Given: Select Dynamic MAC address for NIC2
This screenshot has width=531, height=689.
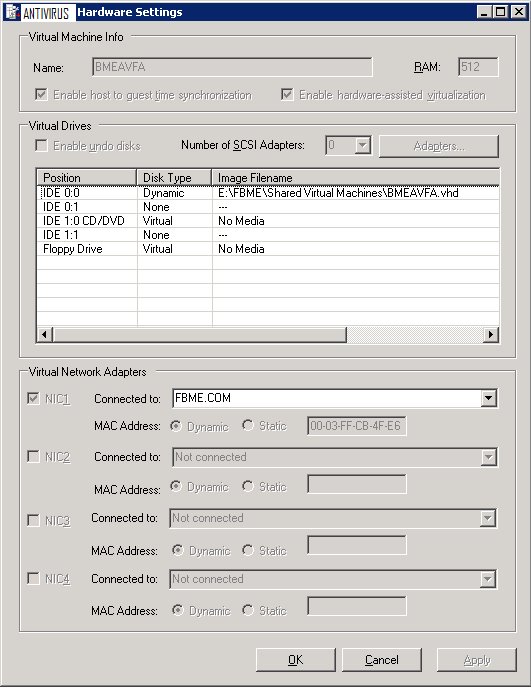Looking at the screenshot, I should [x=176, y=486].
